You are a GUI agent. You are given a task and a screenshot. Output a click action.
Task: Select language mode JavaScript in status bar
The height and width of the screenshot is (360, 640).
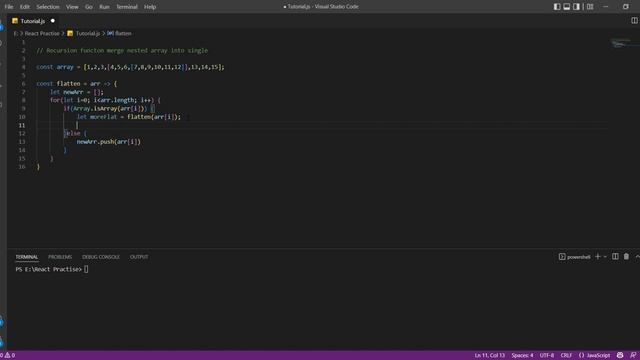click(598, 355)
